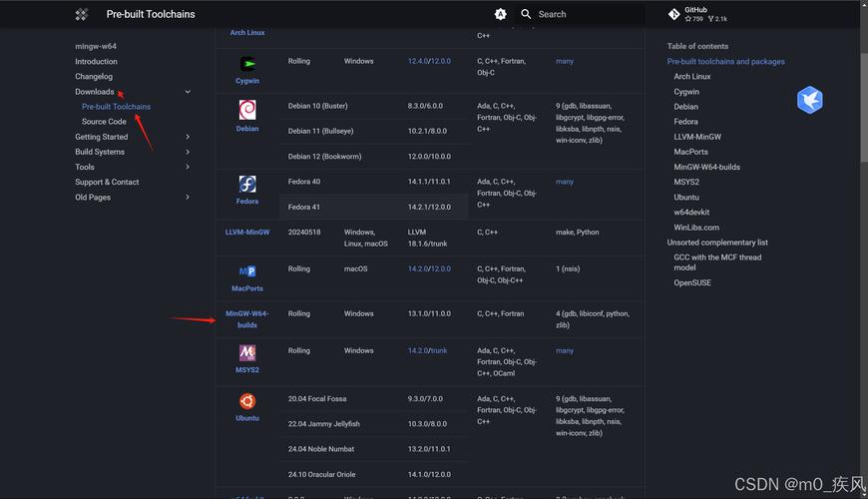Click the 'many' packages link for Fedora
868x499 pixels.
(x=565, y=182)
